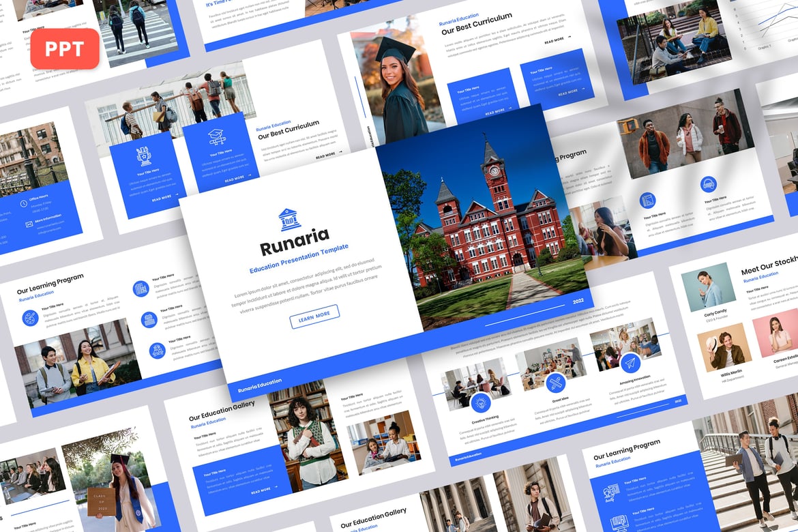Viewport: 798px width, 532px height.
Task: Click the Office Hours label
Action: (x=39, y=198)
